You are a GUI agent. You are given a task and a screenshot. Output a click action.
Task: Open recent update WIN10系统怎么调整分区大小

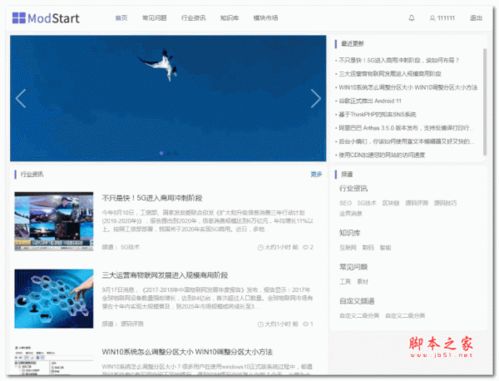pos(408,87)
